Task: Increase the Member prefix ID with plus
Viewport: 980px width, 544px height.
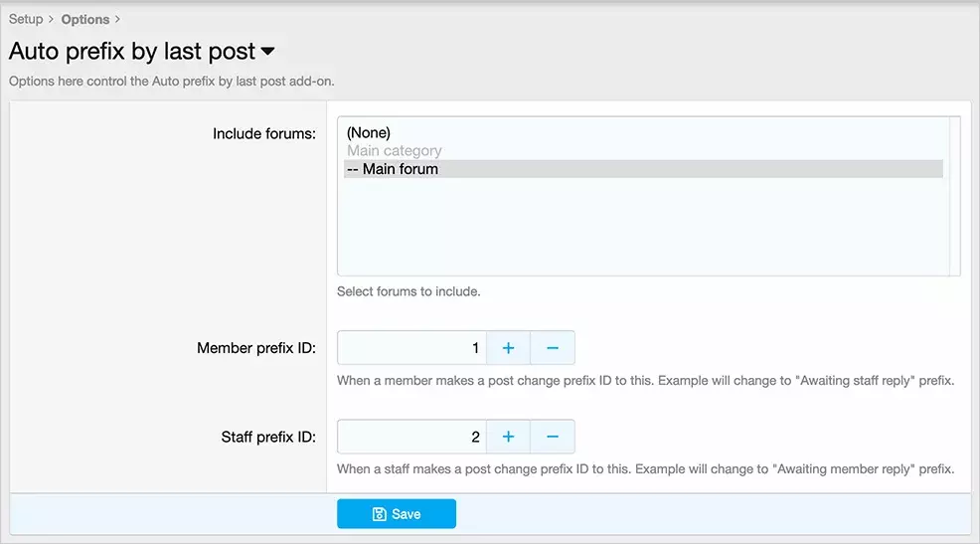Action: (508, 348)
